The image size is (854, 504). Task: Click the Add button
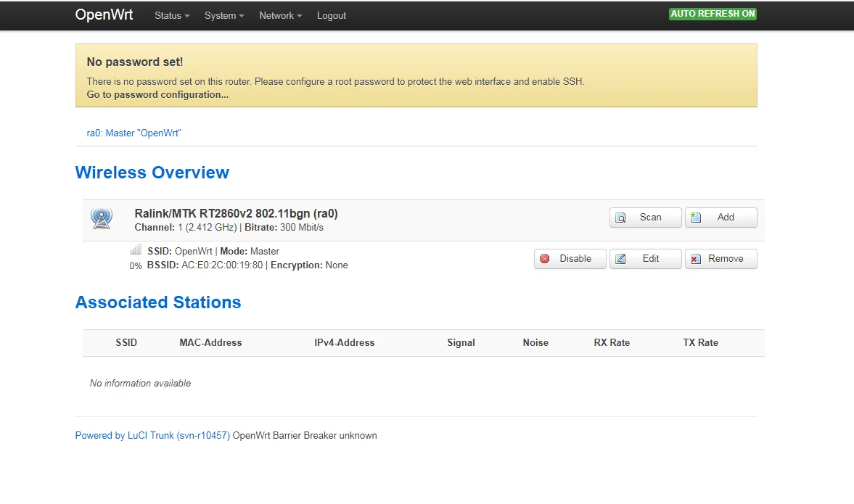click(720, 217)
